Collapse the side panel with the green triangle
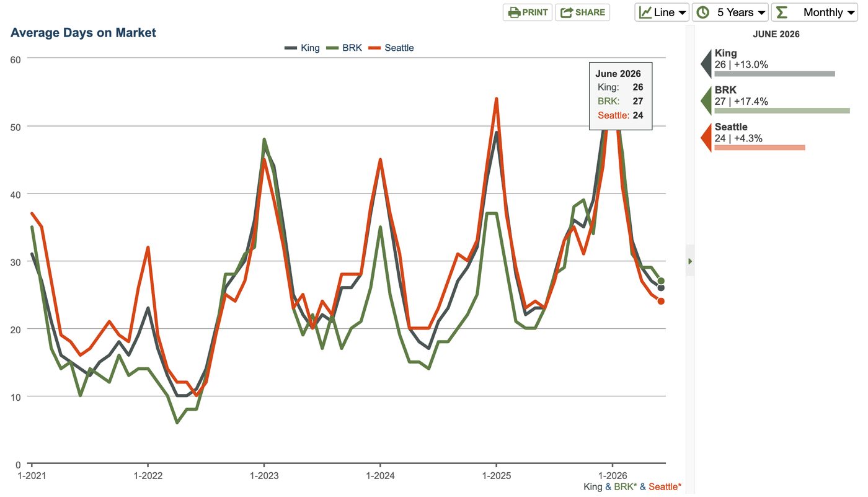The height and width of the screenshot is (497, 868). pyautogui.click(x=690, y=261)
